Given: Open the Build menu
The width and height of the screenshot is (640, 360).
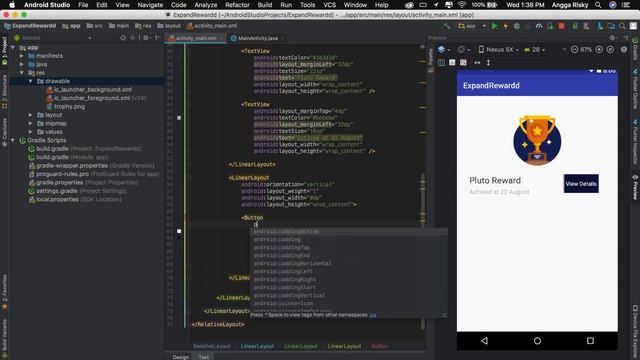Looking at the screenshot, I should 265,5.
